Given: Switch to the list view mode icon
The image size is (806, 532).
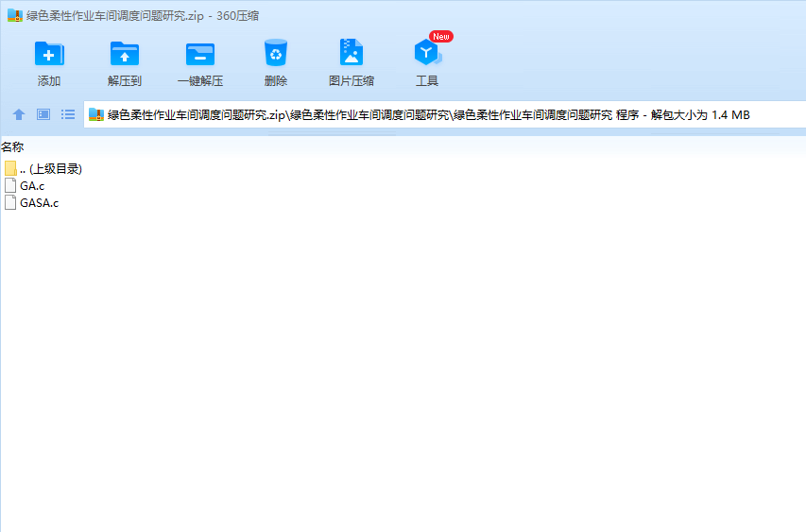Looking at the screenshot, I should point(68,114).
